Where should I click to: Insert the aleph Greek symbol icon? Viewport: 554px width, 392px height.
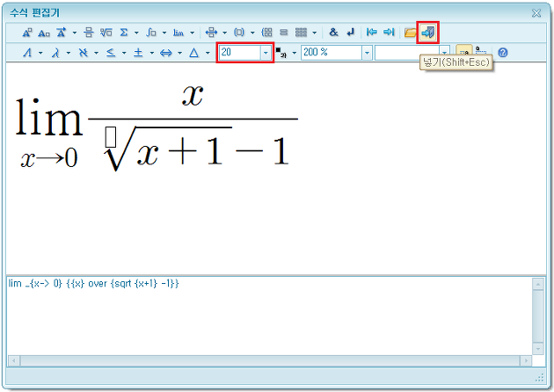point(83,53)
